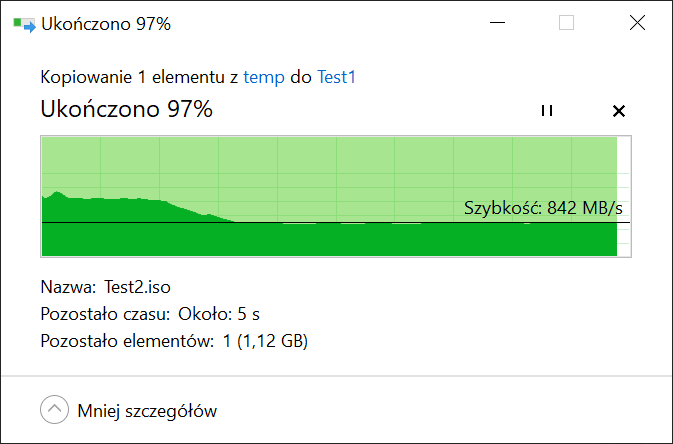
Task: Collapse details with the chevron circle icon
Action: tap(54, 410)
